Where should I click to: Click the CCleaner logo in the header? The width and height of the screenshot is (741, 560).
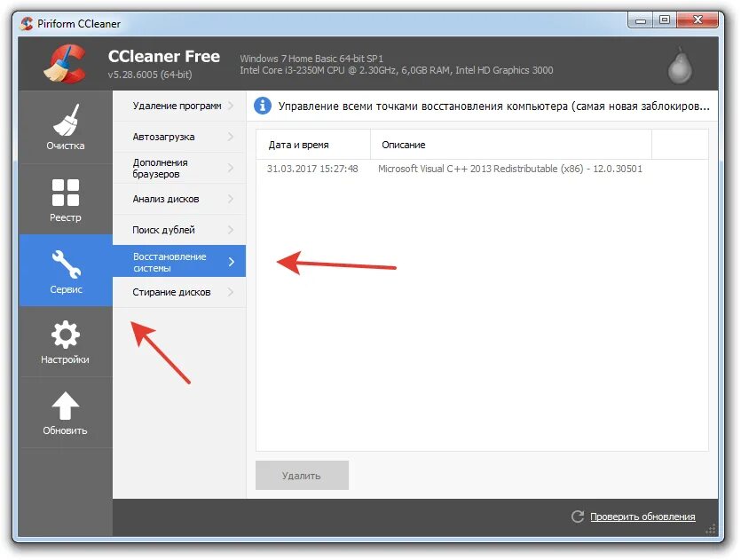(65, 64)
